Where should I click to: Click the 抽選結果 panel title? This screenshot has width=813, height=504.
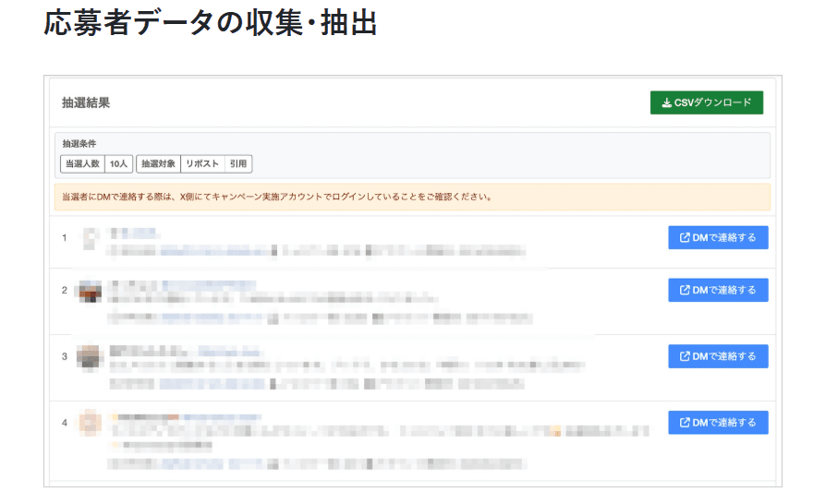pyautogui.click(x=86, y=102)
